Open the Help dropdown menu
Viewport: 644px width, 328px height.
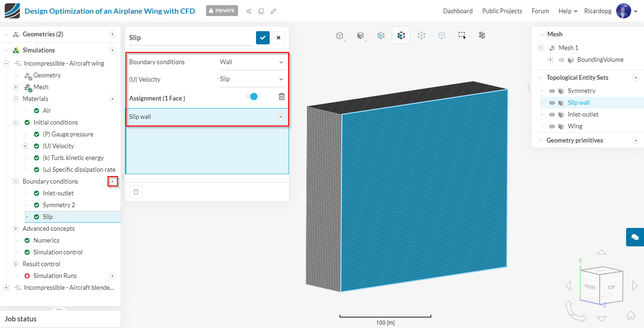pos(568,11)
